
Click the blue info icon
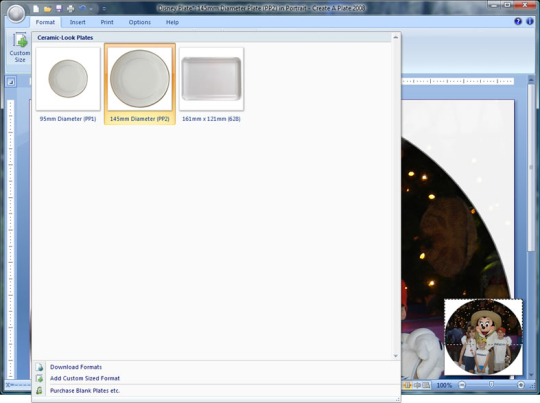530,21
